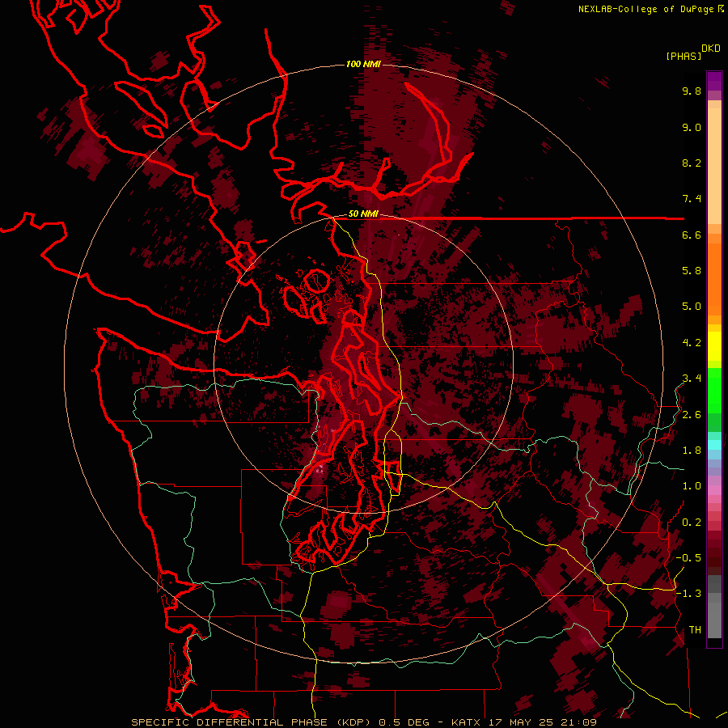Image resolution: width=728 pixels, height=728 pixels.
Task: Click the 1.8 value on the color scale
Action: tap(692, 451)
